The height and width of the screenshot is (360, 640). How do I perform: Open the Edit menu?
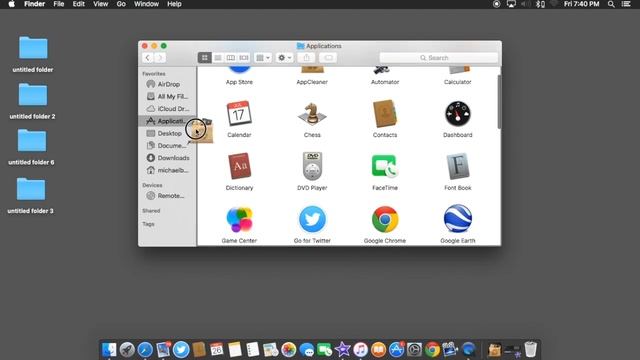tap(78, 4)
